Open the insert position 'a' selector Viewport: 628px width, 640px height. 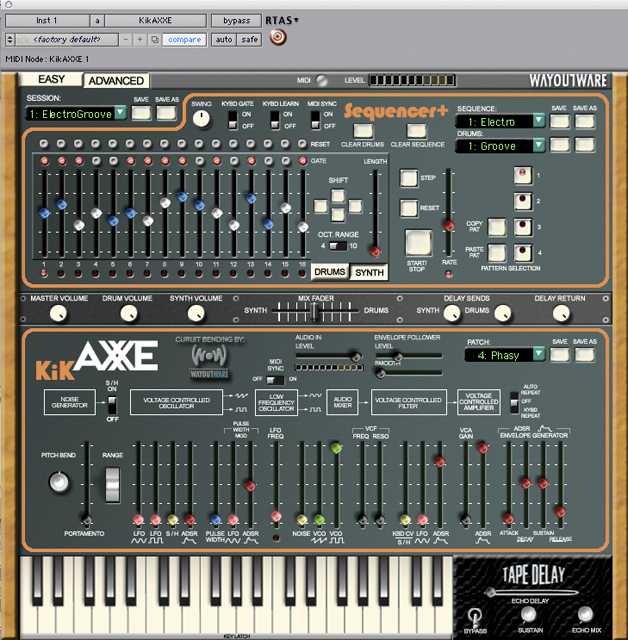click(97, 20)
